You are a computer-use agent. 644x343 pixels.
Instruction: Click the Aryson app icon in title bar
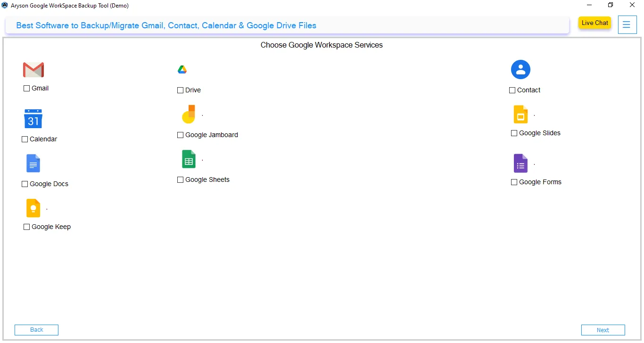tap(5, 5)
